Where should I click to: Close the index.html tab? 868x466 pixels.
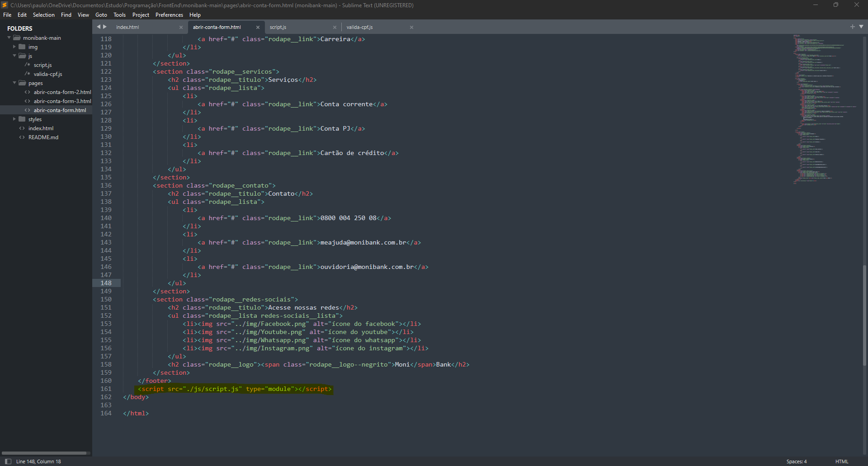(181, 28)
